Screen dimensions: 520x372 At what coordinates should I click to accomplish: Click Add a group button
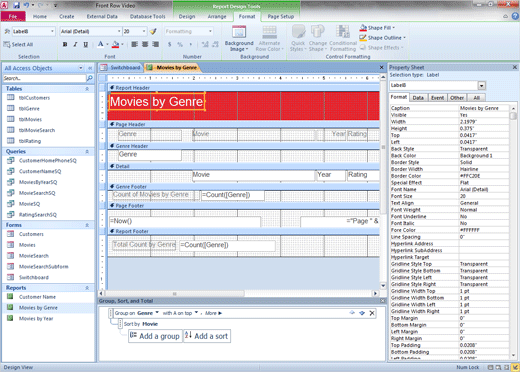tap(155, 336)
